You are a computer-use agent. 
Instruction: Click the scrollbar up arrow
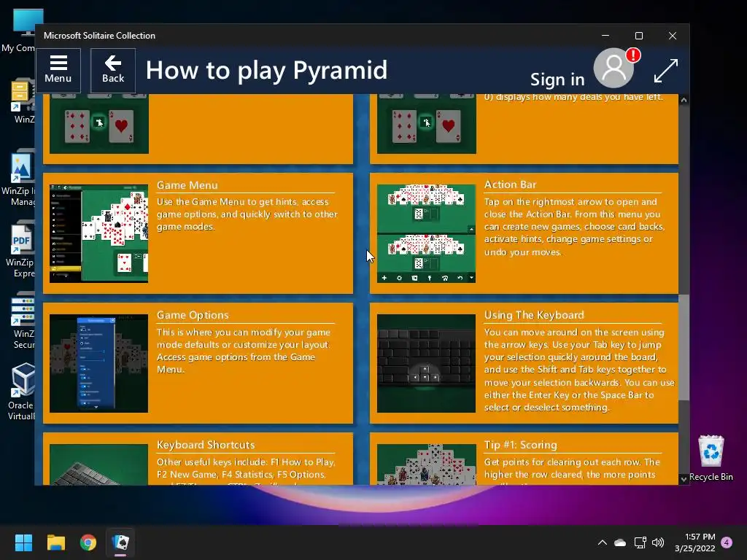(x=684, y=100)
